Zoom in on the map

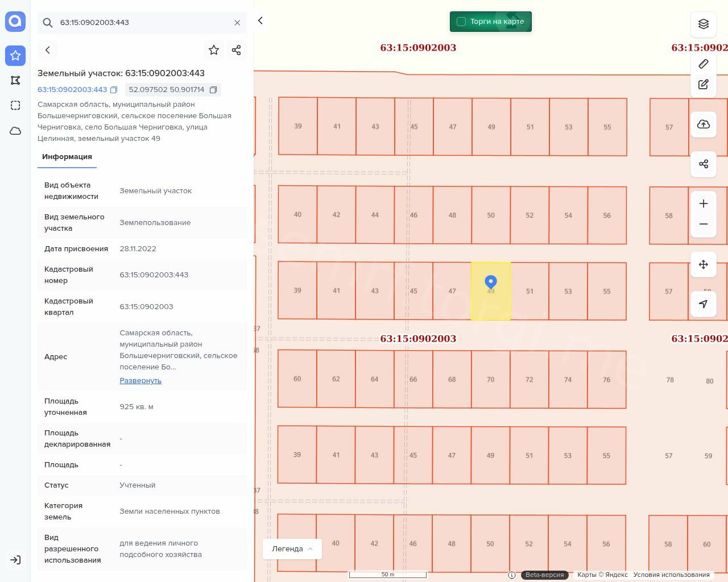[x=704, y=203]
